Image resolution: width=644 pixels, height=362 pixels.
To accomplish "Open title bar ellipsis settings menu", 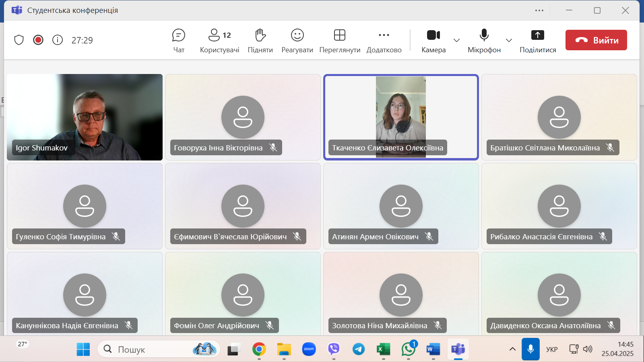I will (x=539, y=10).
